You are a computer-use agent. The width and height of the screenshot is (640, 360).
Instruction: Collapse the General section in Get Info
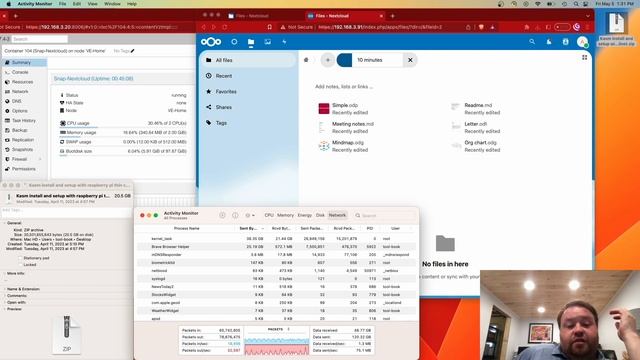[x=5, y=223]
